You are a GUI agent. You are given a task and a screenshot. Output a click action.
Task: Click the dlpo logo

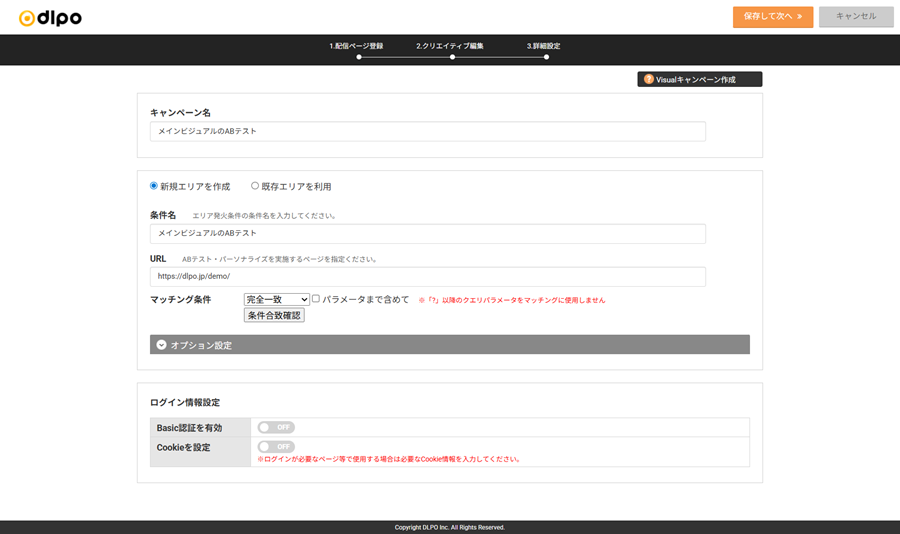[x=50, y=18]
